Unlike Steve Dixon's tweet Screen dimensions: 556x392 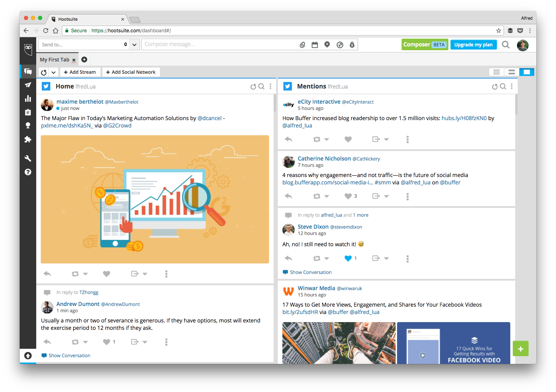(x=348, y=258)
